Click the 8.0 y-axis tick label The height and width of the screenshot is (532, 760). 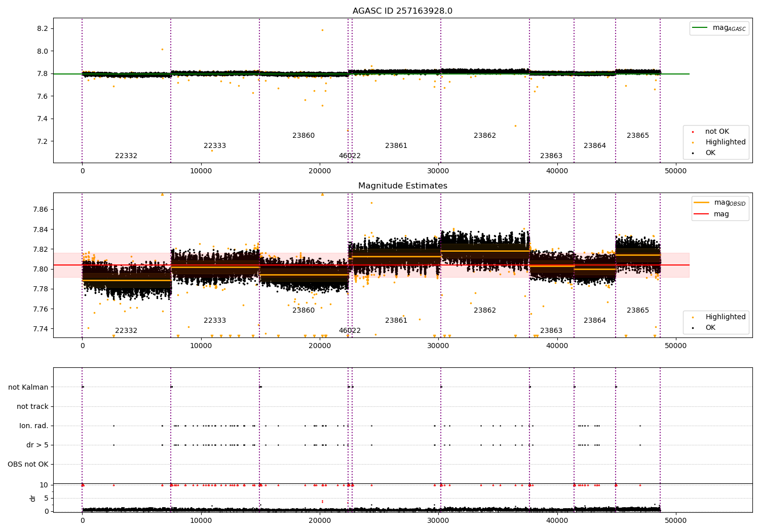point(43,51)
